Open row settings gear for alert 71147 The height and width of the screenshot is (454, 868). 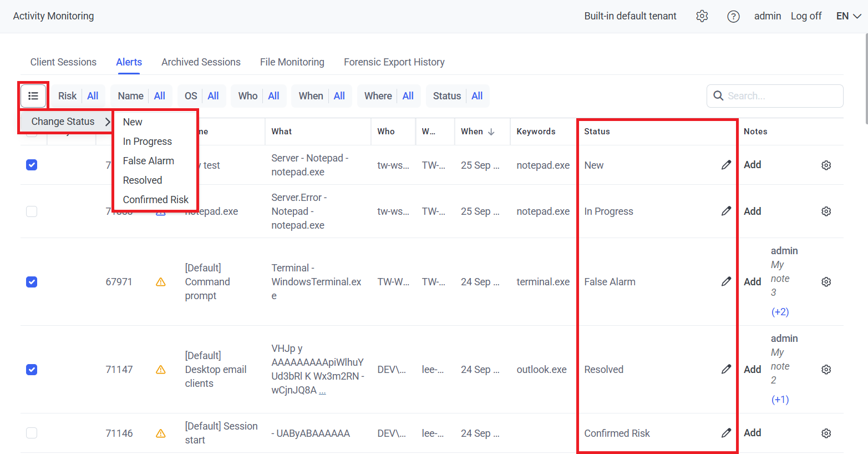pos(826,370)
